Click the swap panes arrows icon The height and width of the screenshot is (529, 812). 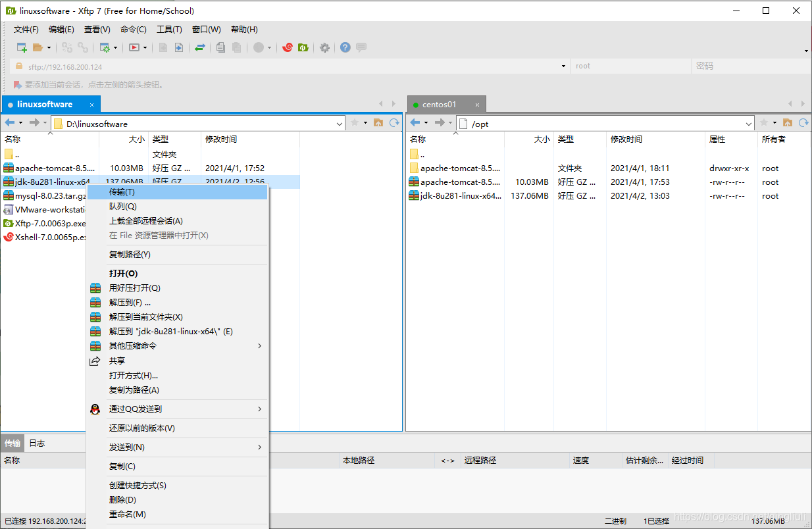tap(200, 47)
